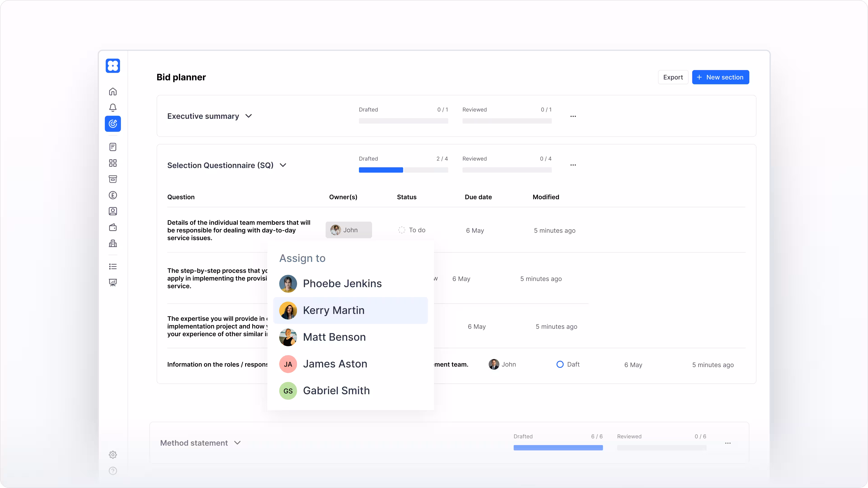
Task: Open the presentation board sidebar icon
Action: pos(113,283)
